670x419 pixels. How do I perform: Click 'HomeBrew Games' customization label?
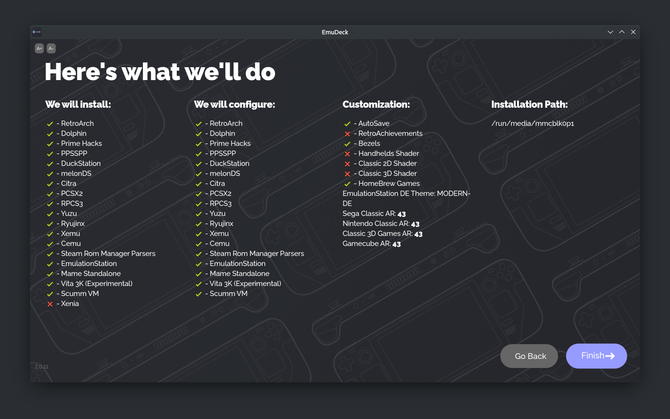389,184
